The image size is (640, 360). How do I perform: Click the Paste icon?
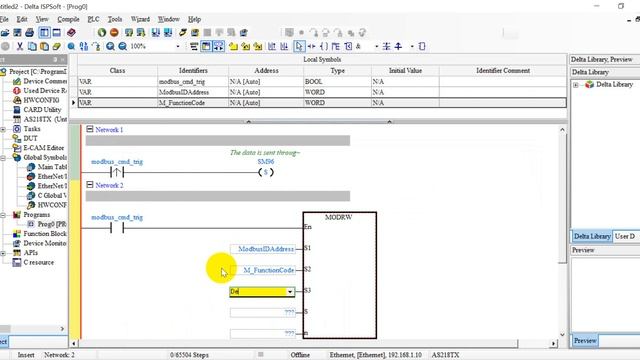(44, 47)
